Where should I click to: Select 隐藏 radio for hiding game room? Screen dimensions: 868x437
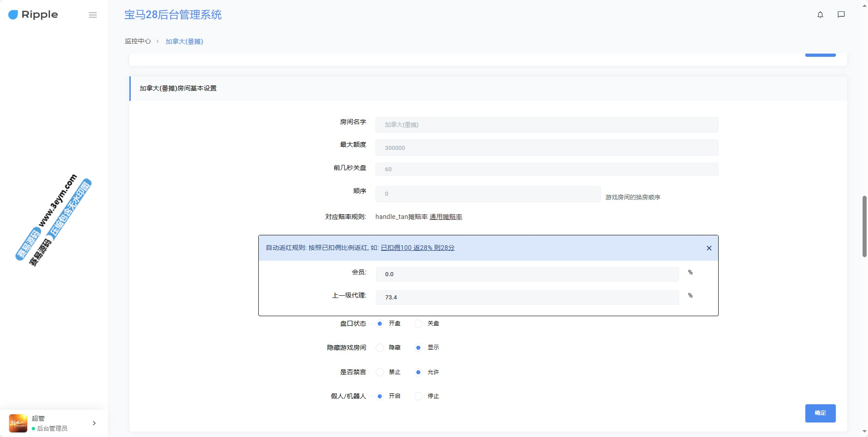pyautogui.click(x=380, y=348)
